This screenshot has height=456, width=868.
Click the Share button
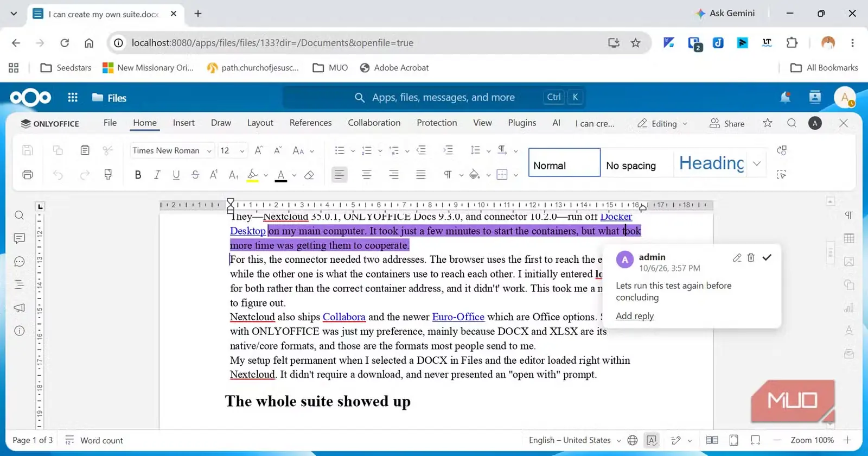click(727, 123)
